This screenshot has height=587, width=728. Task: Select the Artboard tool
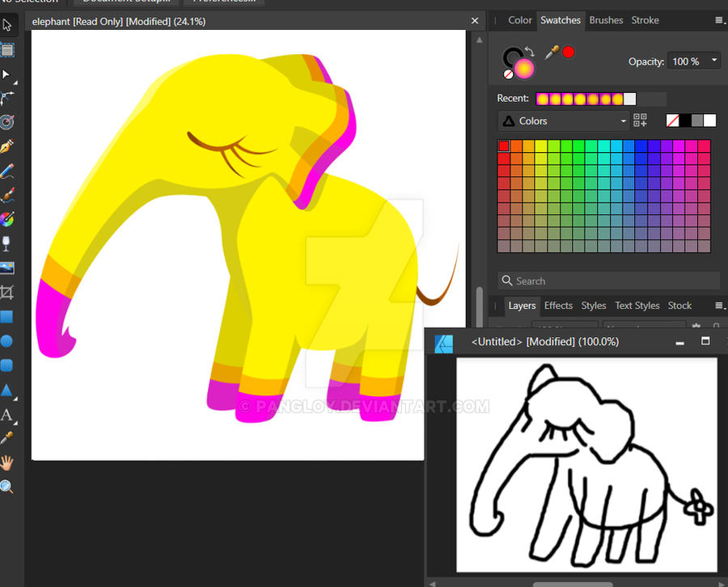[x=7, y=49]
